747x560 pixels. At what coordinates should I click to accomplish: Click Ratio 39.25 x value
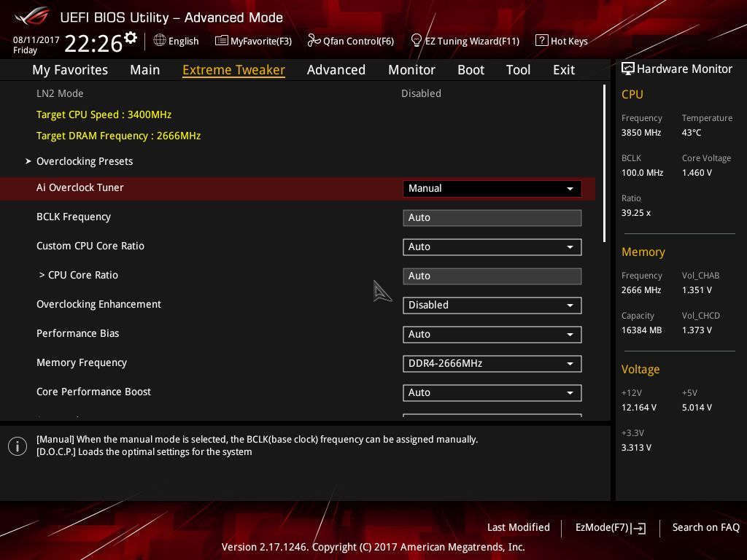click(635, 213)
